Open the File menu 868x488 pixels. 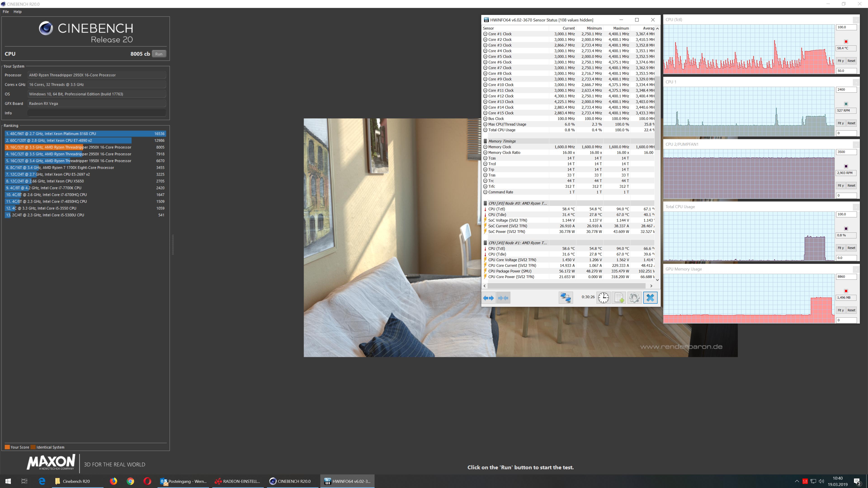click(x=6, y=12)
